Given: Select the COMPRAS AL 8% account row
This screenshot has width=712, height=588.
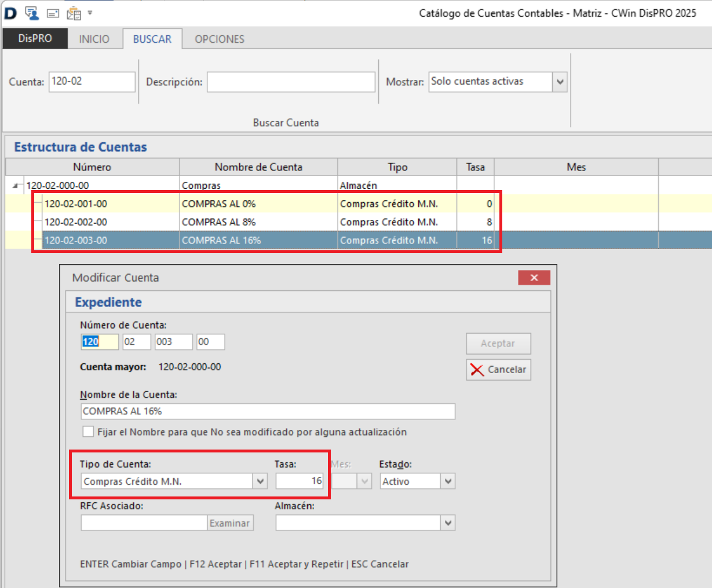Looking at the screenshot, I should pyautogui.click(x=218, y=222).
